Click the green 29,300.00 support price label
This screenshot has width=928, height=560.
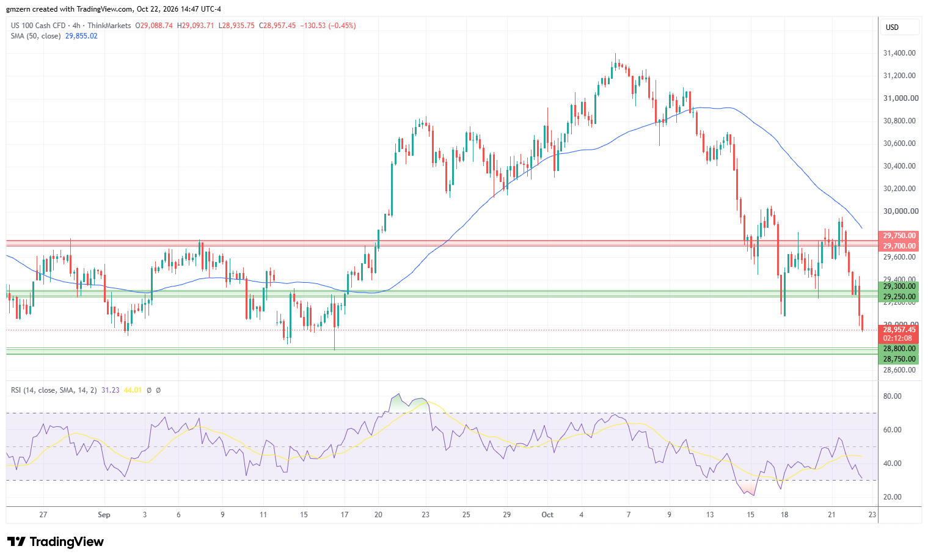click(899, 286)
